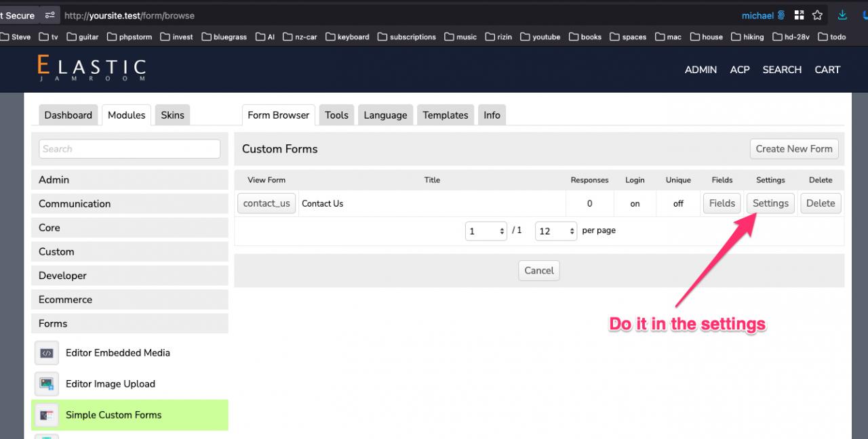The image size is (868, 439).
Task: Open the books bookmarks folder
Action: point(585,37)
